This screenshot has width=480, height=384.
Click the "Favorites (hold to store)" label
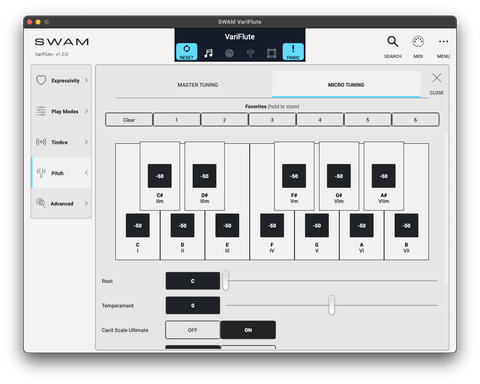click(272, 106)
